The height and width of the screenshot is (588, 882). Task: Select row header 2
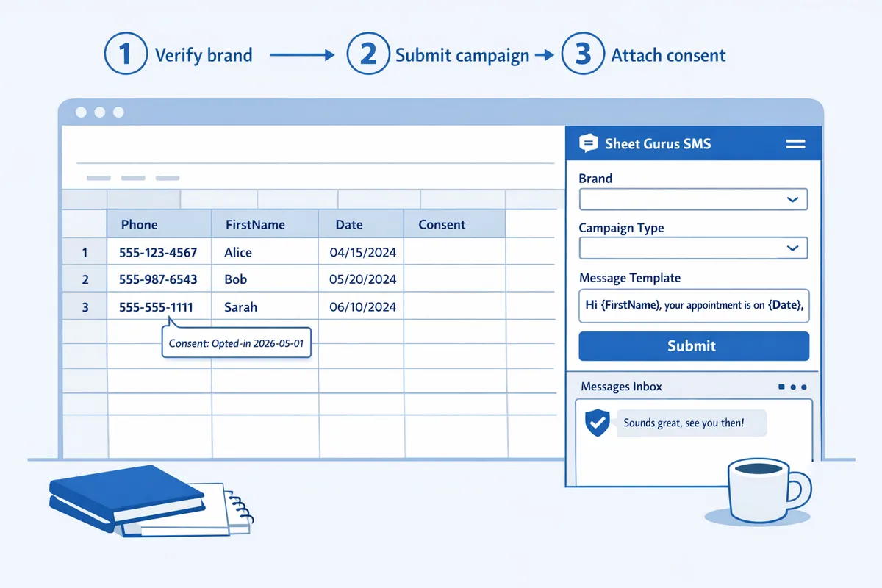tap(85, 279)
